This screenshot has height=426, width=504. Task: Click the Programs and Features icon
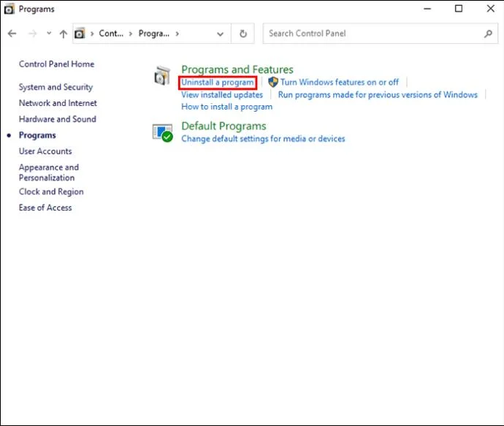pyautogui.click(x=162, y=76)
